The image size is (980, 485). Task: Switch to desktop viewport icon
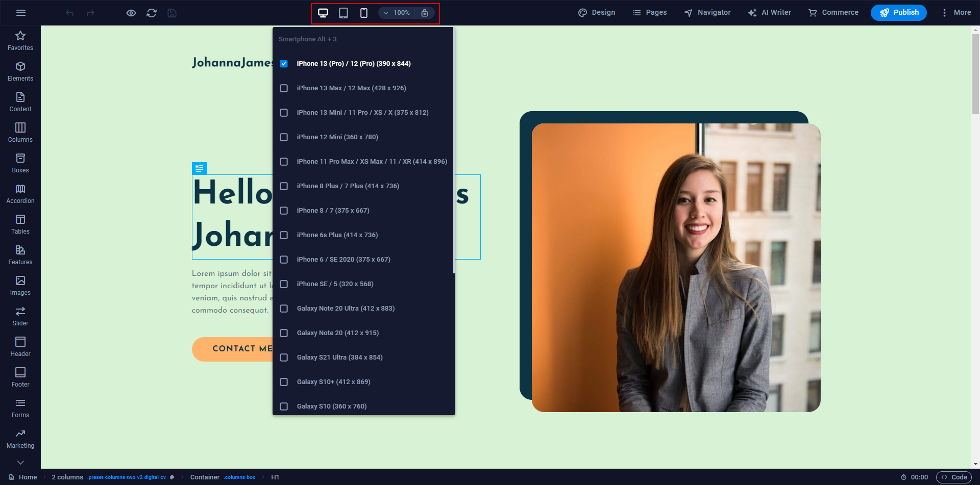pos(323,13)
